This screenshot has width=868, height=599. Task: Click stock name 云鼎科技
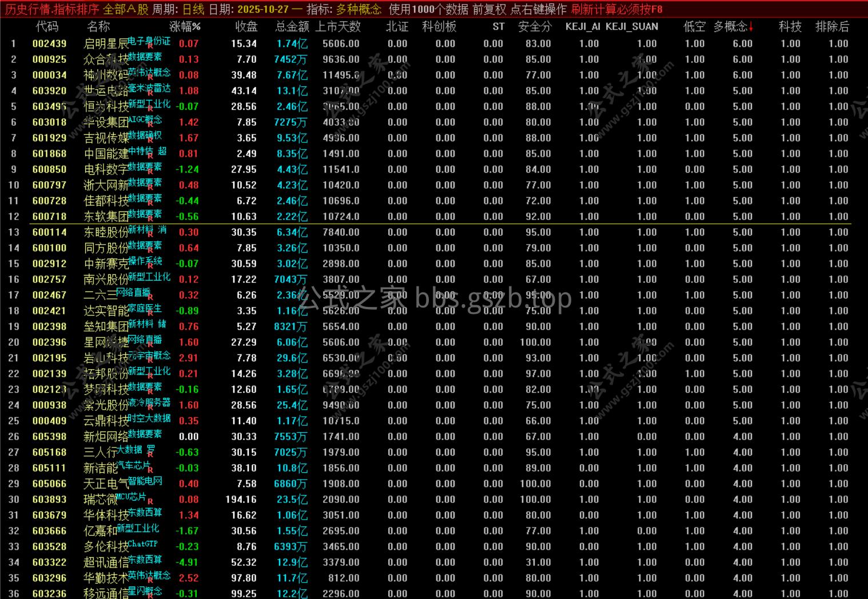click(x=106, y=421)
